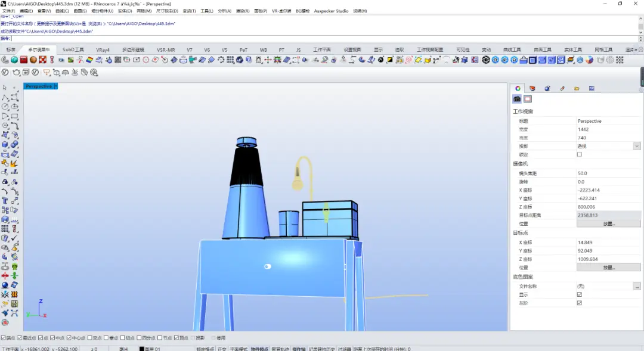The height and width of the screenshot is (351, 644).
Task: Switch to the VRay4 toolbar tab
Action: coord(103,49)
